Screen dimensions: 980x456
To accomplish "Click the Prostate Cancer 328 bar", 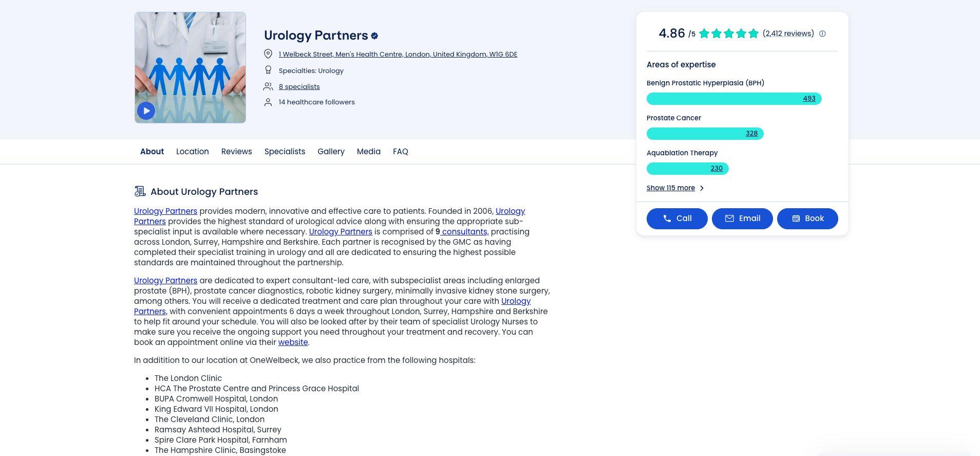I will coord(705,134).
